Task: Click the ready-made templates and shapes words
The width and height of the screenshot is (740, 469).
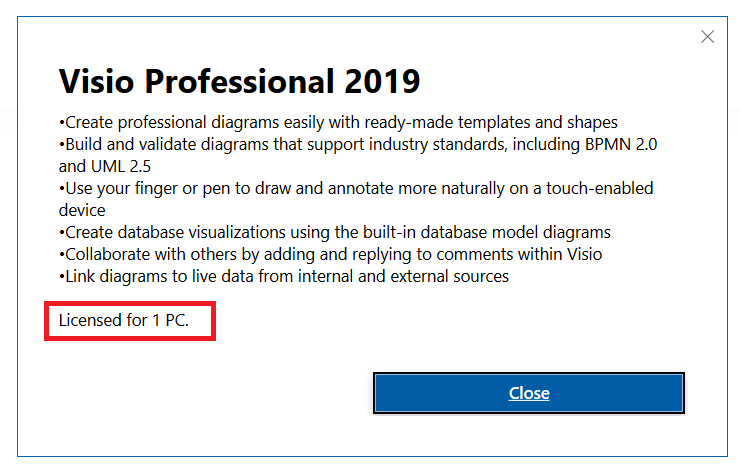Action: (491, 123)
